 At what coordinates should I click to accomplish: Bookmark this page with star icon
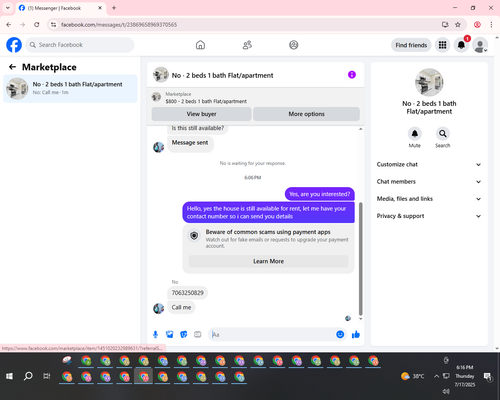[x=458, y=25]
